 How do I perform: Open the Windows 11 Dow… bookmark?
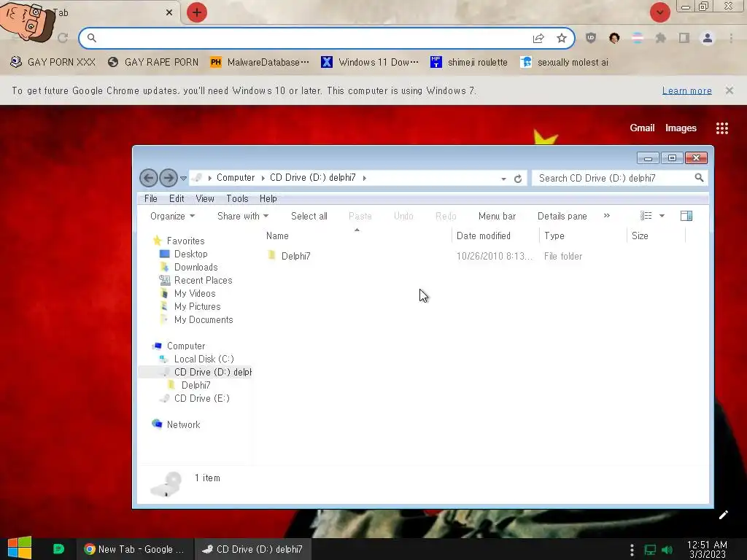pos(370,63)
